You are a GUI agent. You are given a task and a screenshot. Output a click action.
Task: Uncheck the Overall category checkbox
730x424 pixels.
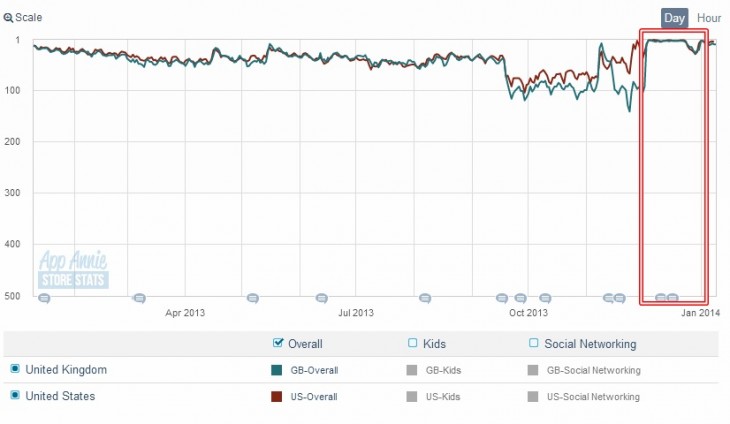pyautogui.click(x=278, y=344)
